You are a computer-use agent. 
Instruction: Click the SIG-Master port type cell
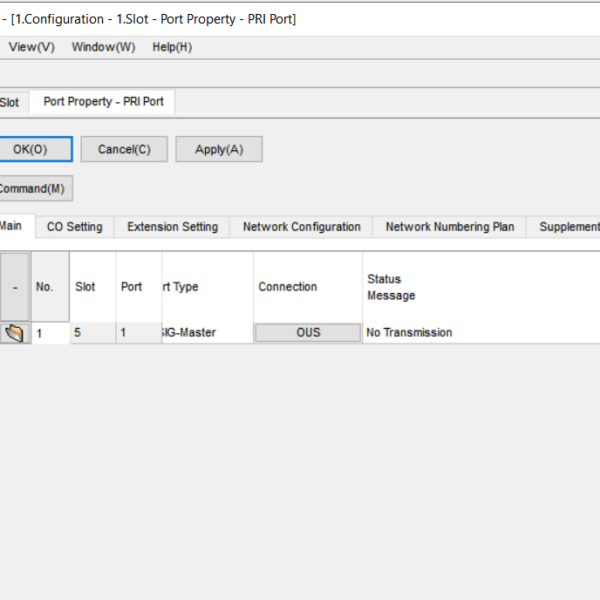206,333
